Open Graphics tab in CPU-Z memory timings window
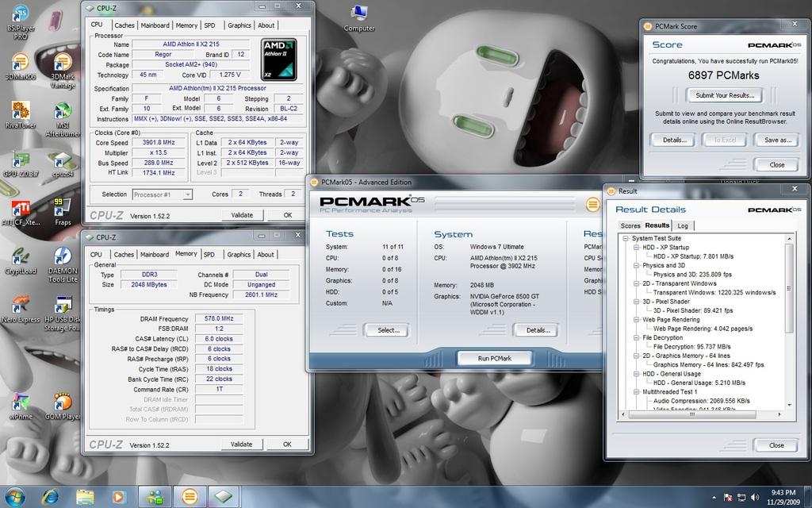Viewport: 812px width, 508px height. (x=239, y=255)
